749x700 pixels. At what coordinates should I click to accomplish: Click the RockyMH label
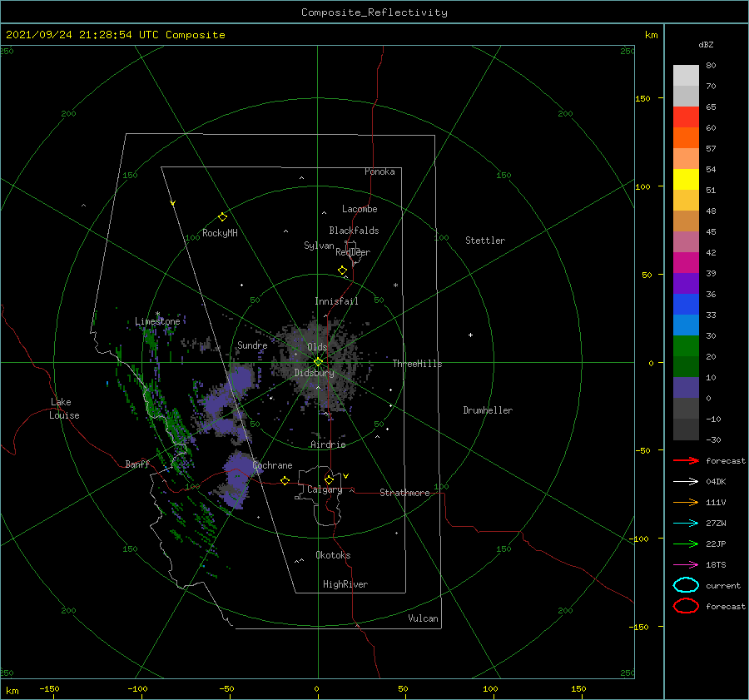tap(220, 233)
